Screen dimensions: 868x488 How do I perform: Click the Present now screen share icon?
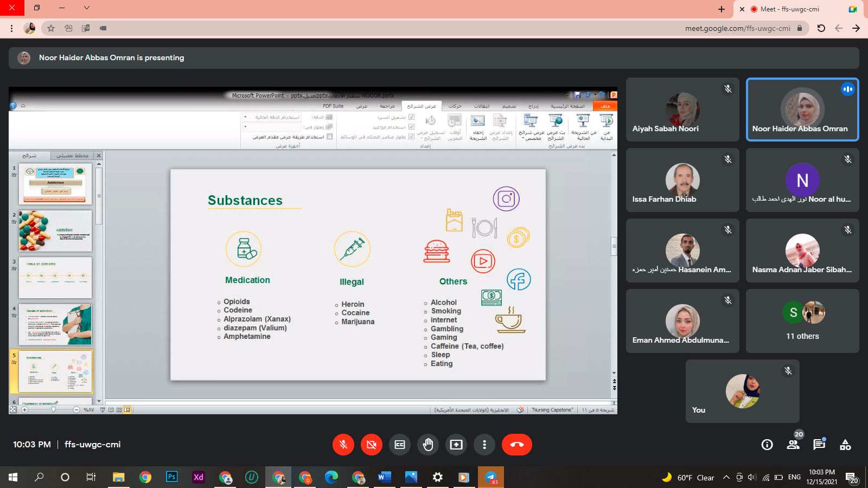[x=456, y=445]
